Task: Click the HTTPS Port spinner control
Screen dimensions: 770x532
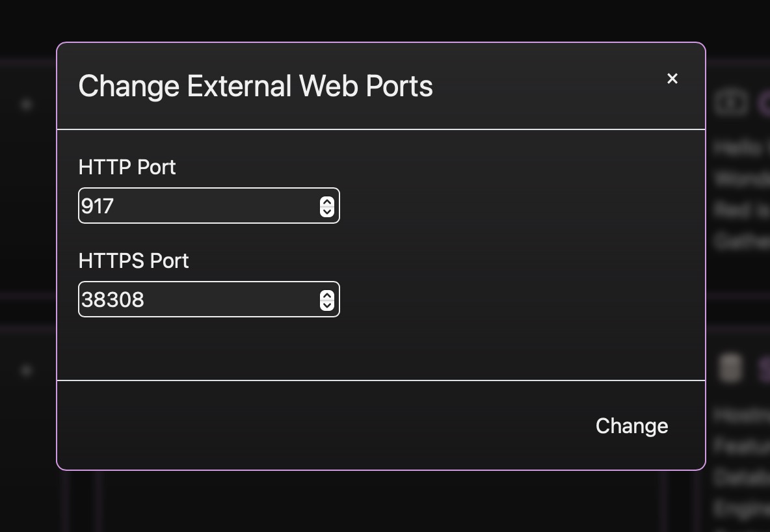Action: coord(327,300)
